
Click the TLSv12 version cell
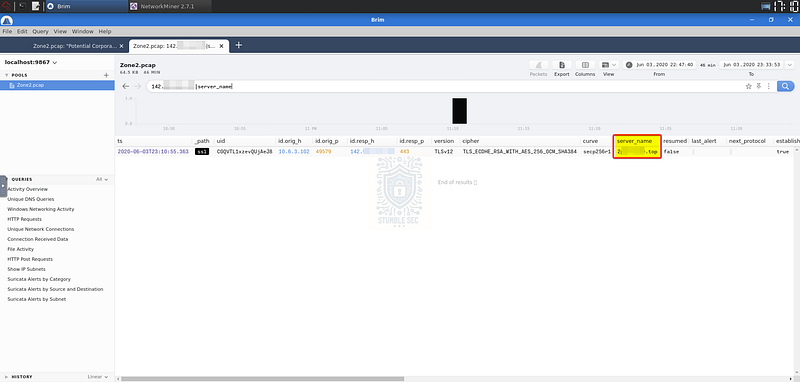[x=443, y=151]
